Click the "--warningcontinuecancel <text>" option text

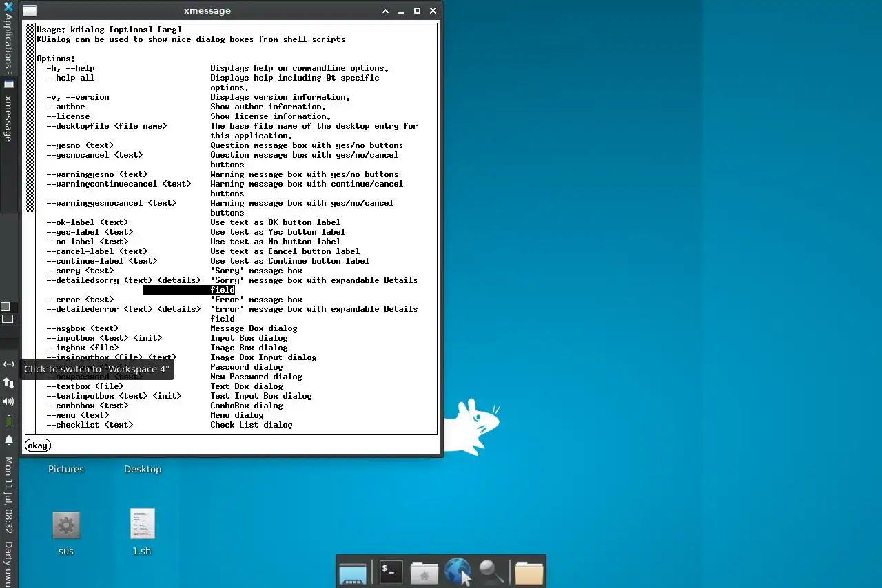pos(119,184)
